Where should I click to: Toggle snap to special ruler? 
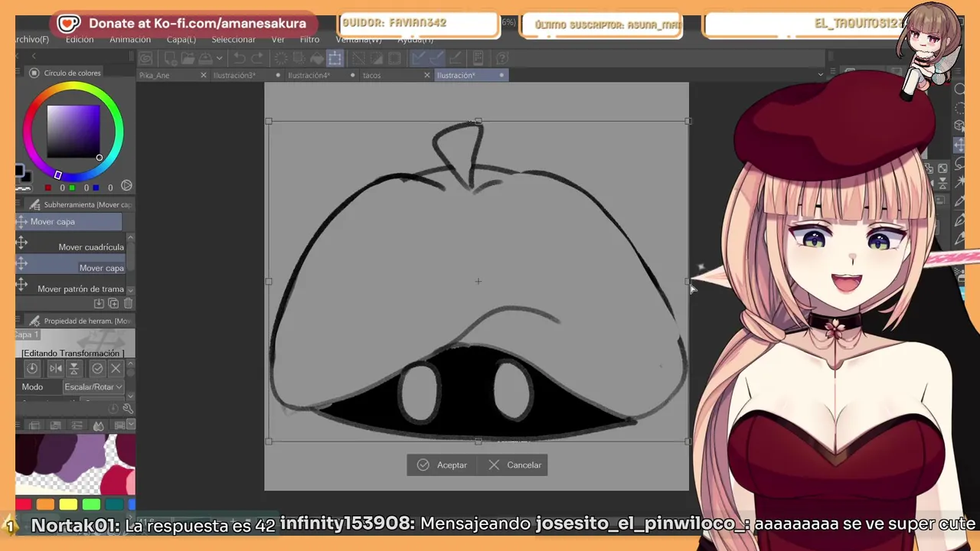point(438,58)
